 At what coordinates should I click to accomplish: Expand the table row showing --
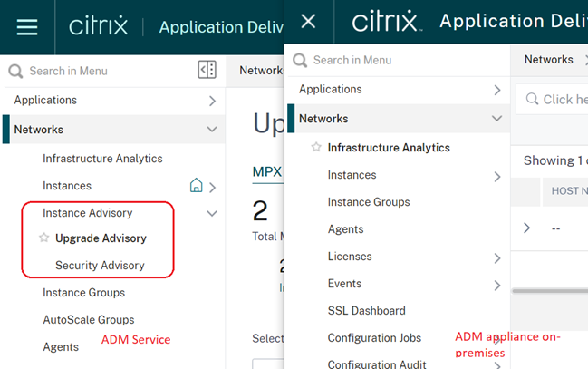click(527, 228)
